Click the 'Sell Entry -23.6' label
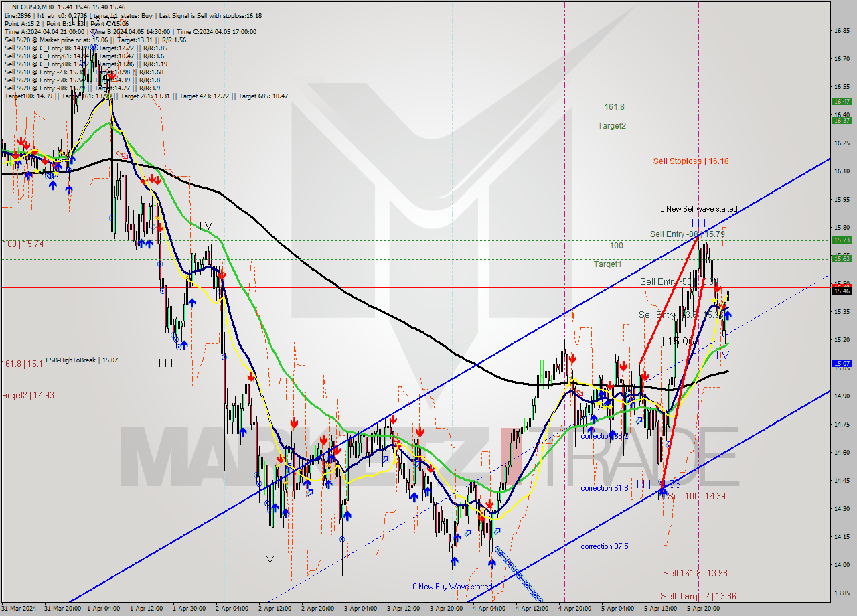The image size is (857, 616). pyautogui.click(x=680, y=315)
